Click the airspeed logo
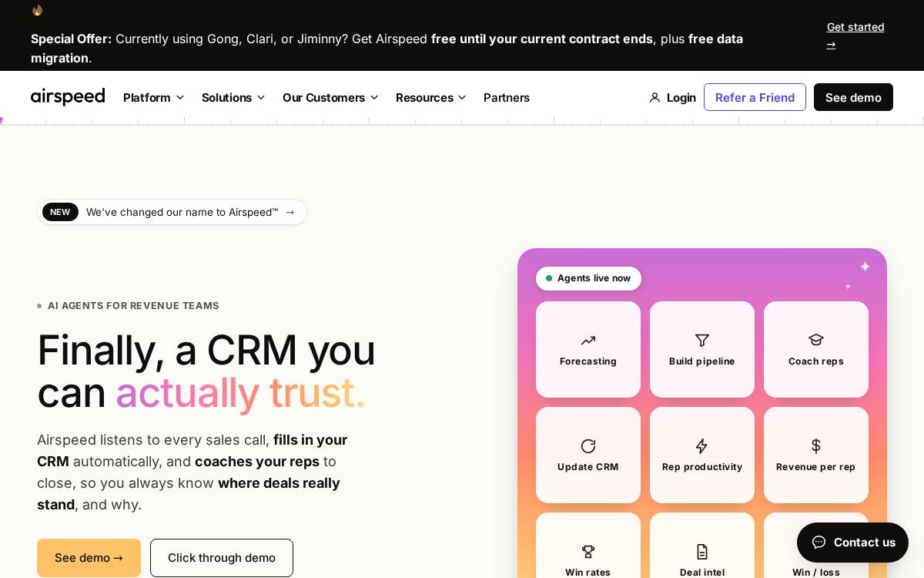This screenshot has width=924, height=578. [68, 97]
